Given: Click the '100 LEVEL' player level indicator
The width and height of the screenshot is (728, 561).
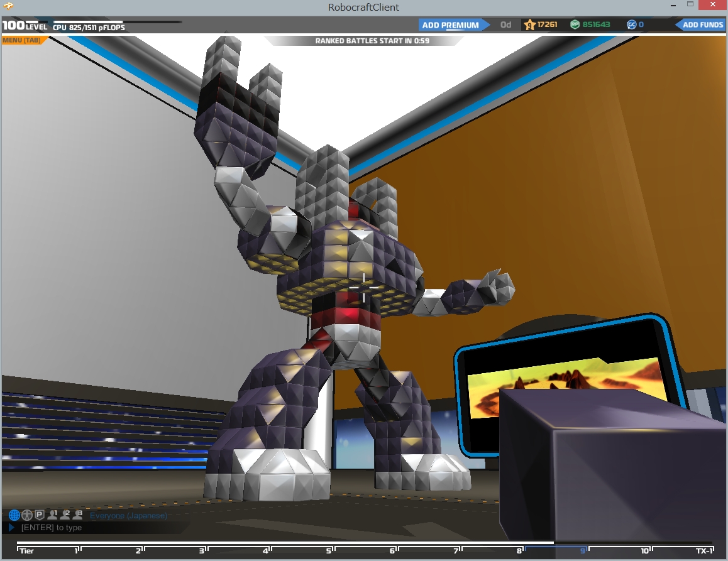Looking at the screenshot, I should click(25, 26).
